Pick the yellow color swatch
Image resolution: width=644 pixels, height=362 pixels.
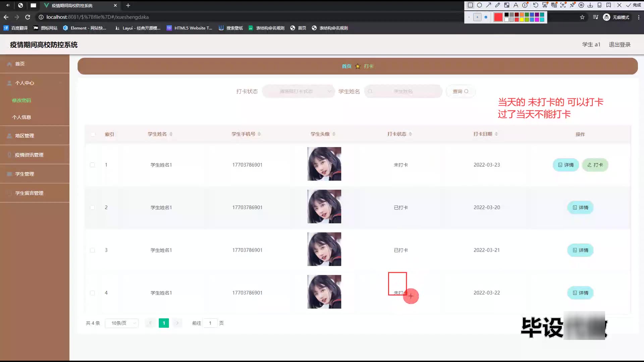[x=522, y=20]
